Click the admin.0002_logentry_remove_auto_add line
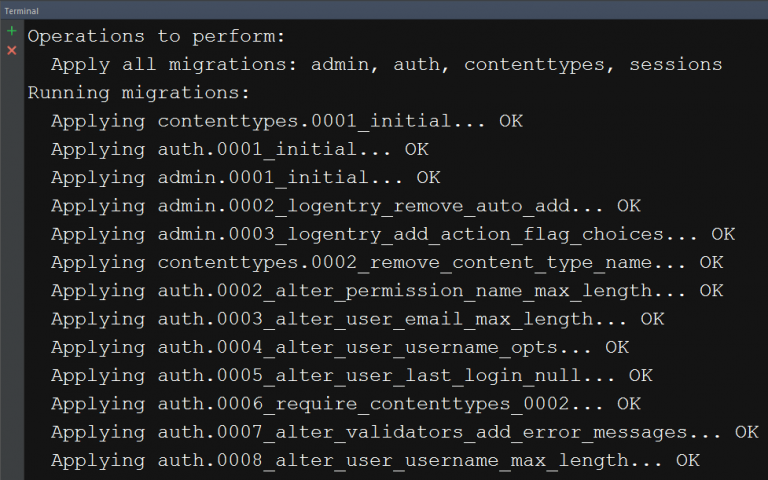The width and height of the screenshot is (768, 480). (x=346, y=206)
